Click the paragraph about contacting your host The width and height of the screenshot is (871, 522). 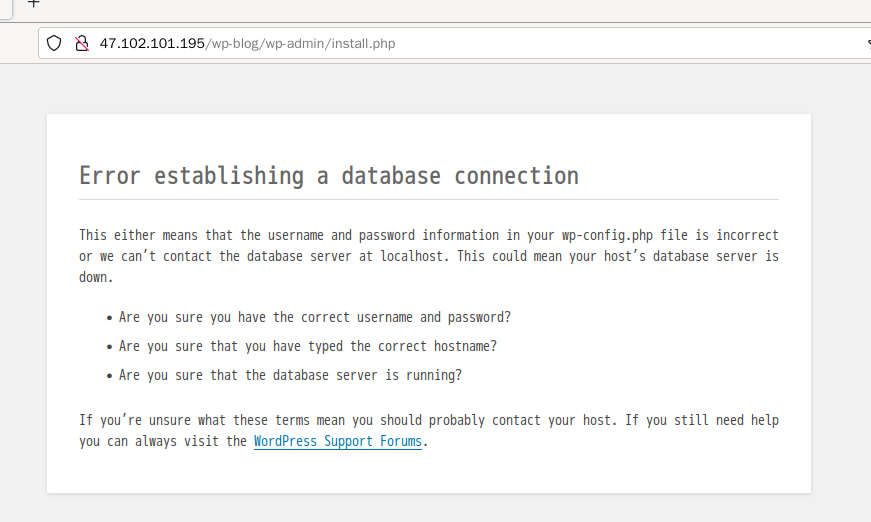click(429, 431)
